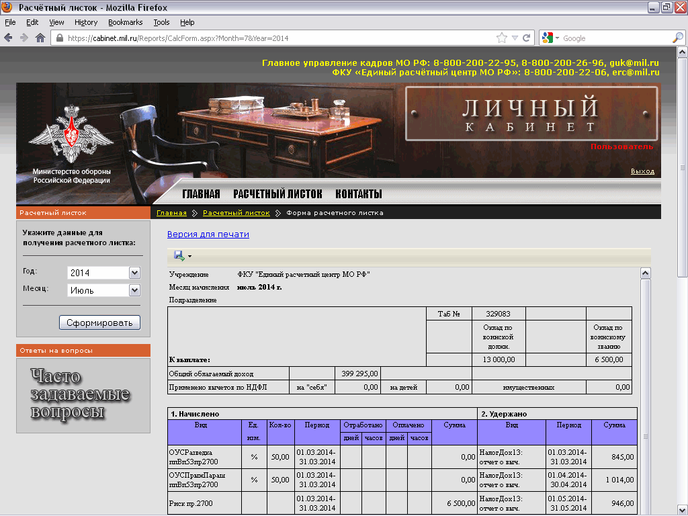The image size is (688, 516).
Task: Expand the Год year dropdown
Action: pyautogui.click(x=135, y=272)
